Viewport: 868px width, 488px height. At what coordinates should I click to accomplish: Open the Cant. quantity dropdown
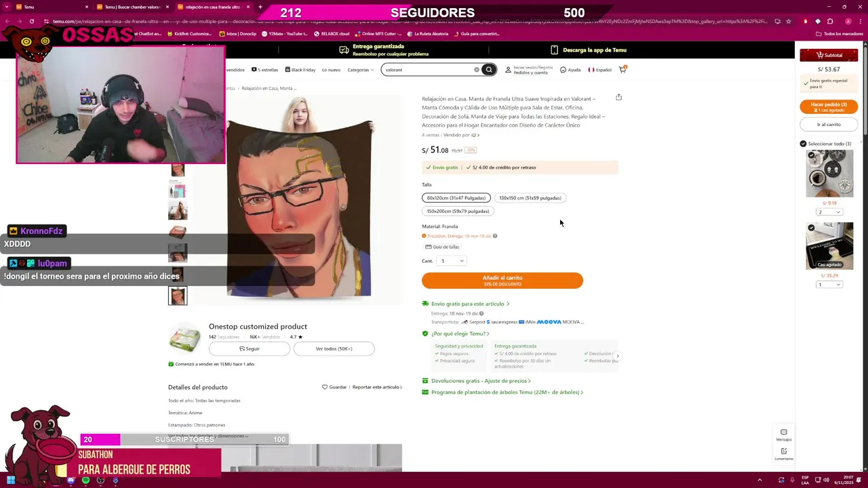coord(452,261)
